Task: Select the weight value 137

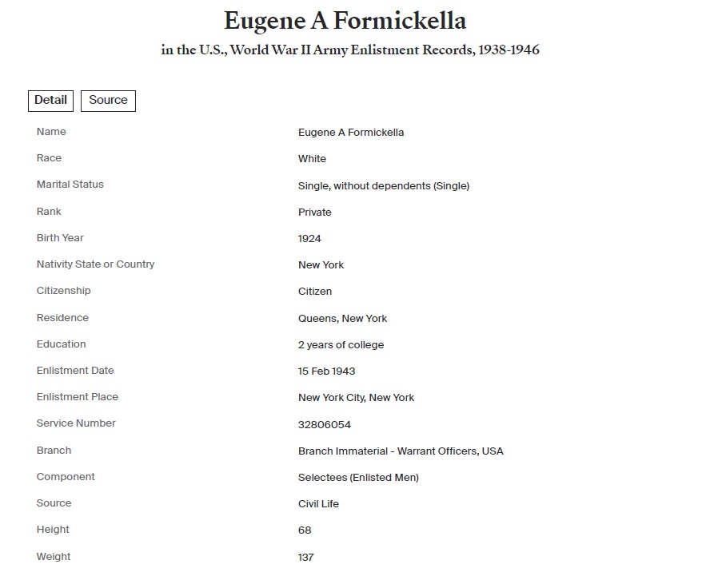Action: (x=305, y=558)
